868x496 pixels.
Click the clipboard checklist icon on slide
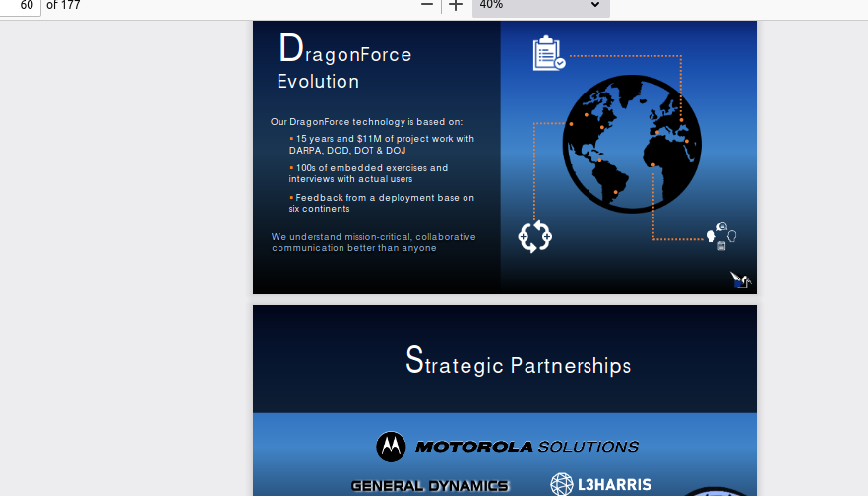(548, 54)
